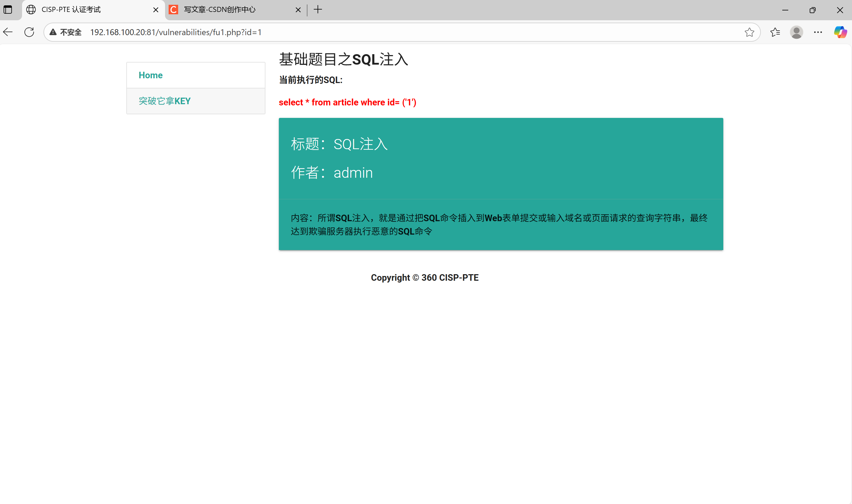The image size is (852, 504).
Task: Open the tab actions menu icon
Action: (8, 10)
